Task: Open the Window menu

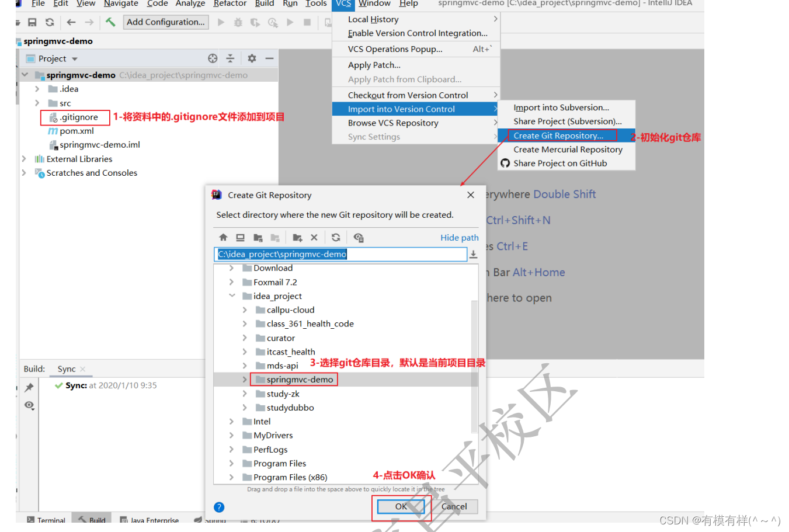Action: [x=374, y=4]
